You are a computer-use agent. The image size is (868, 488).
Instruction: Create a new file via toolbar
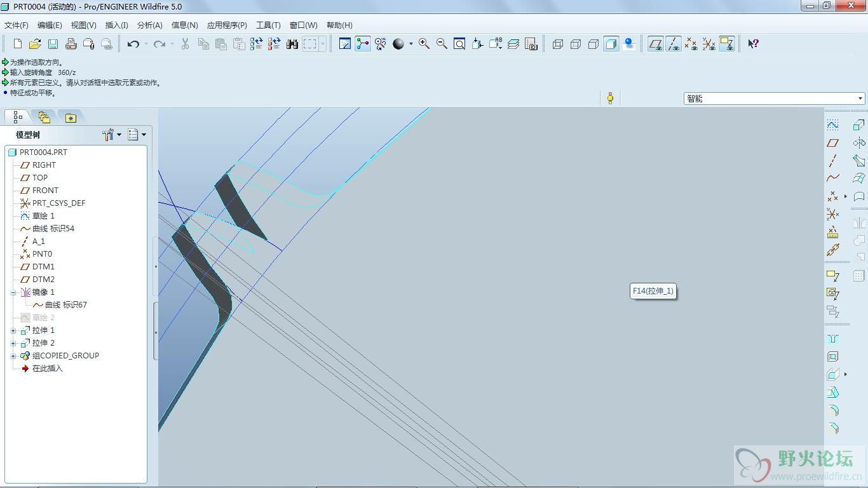tap(17, 44)
